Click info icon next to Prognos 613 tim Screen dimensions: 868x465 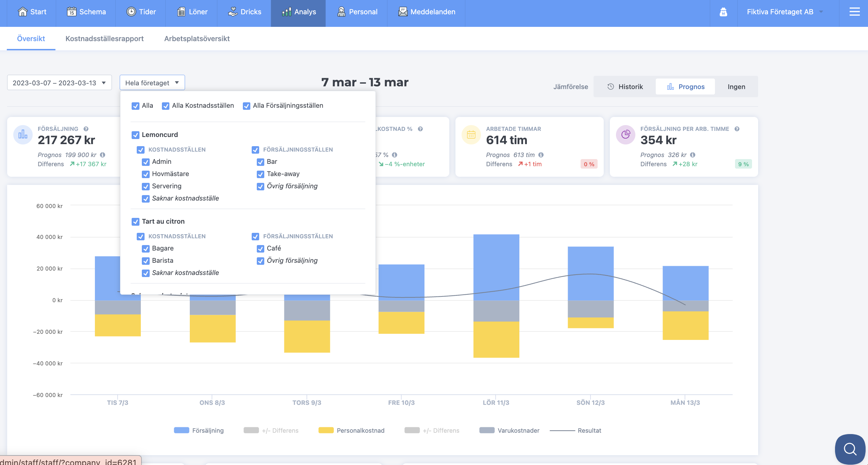541,155
